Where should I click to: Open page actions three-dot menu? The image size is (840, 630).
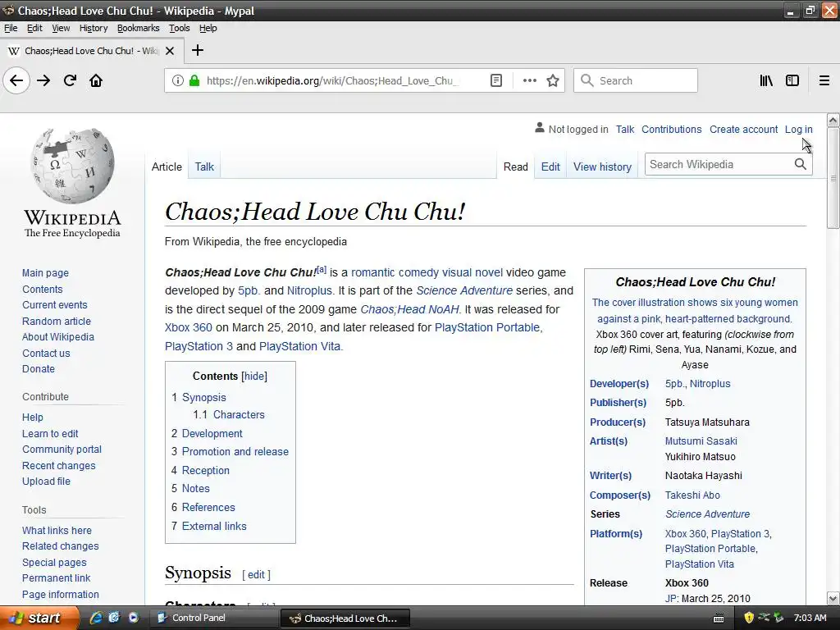click(x=529, y=81)
